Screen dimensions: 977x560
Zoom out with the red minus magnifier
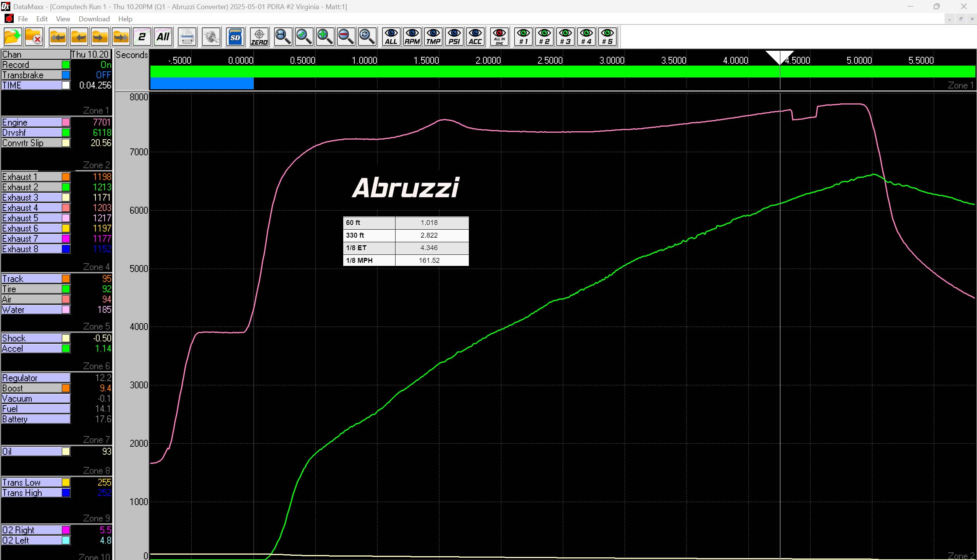point(346,37)
